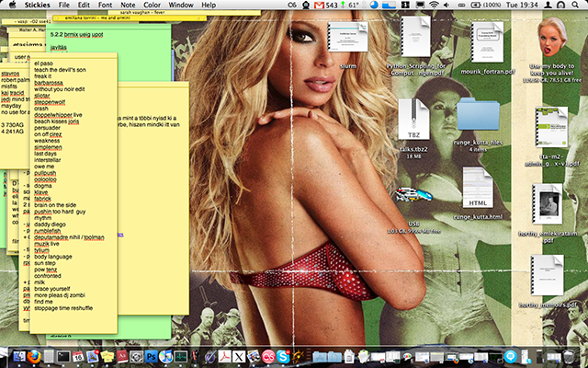This screenshot has width=588, height=368.
Task: Click 'daddy diego' in the sticky list
Action: pos(50,224)
